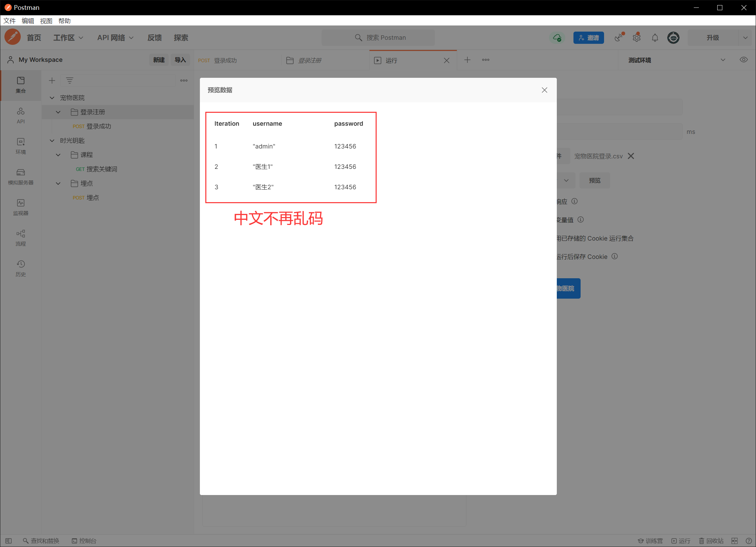Collapse the 时光钥匙 collection
Screen dimensions: 756x547
pyautogui.click(x=52, y=141)
